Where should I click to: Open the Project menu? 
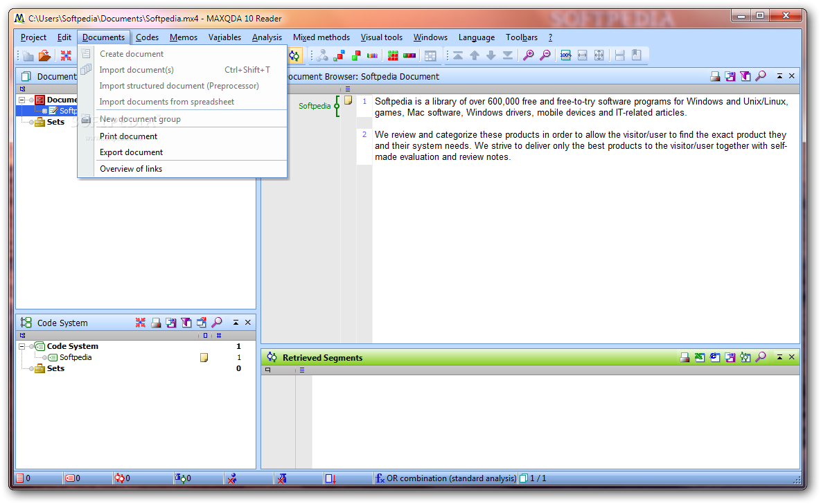(33, 37)
